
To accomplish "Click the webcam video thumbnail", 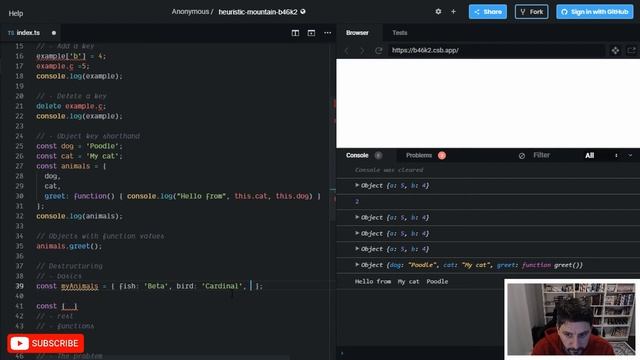I will (571, 319).
